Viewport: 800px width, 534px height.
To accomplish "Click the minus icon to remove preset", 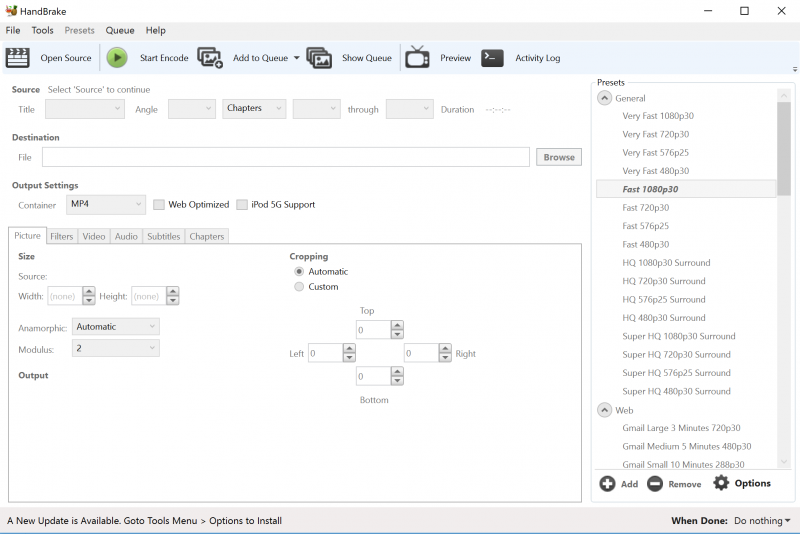I will (655, 484).
